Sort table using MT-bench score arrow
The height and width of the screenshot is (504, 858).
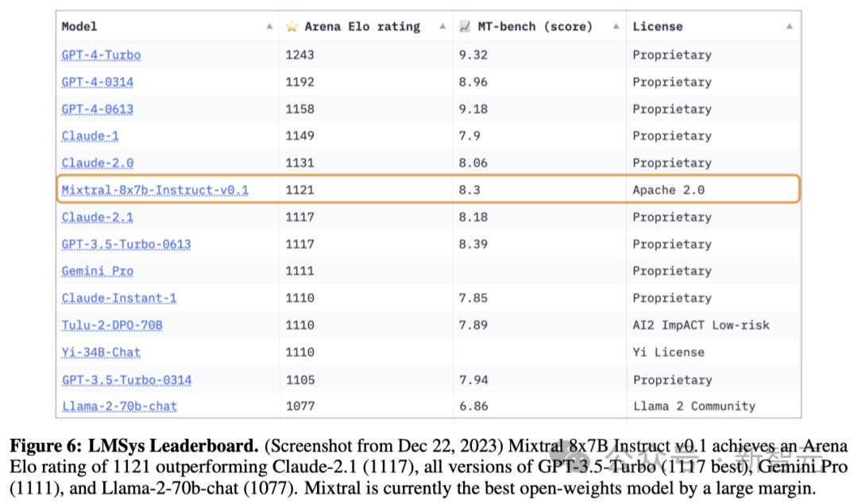click(616, 26)
